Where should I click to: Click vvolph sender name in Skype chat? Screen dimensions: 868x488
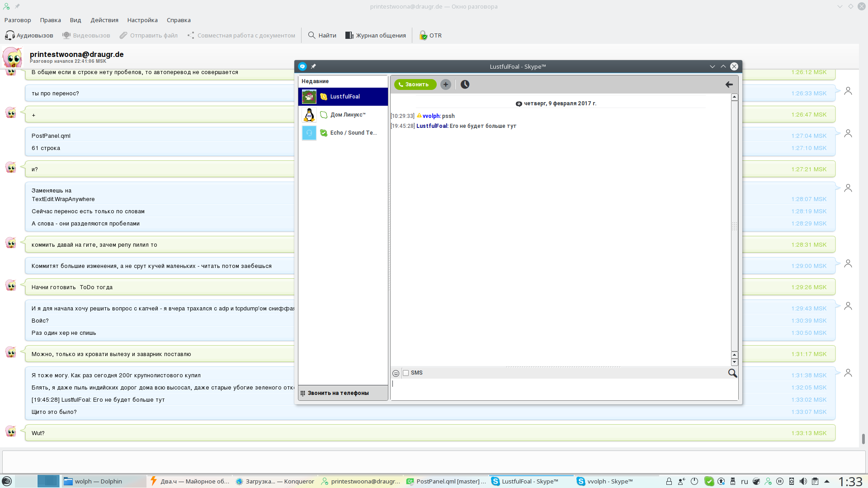pyautogui.click(x=431, y=116)
